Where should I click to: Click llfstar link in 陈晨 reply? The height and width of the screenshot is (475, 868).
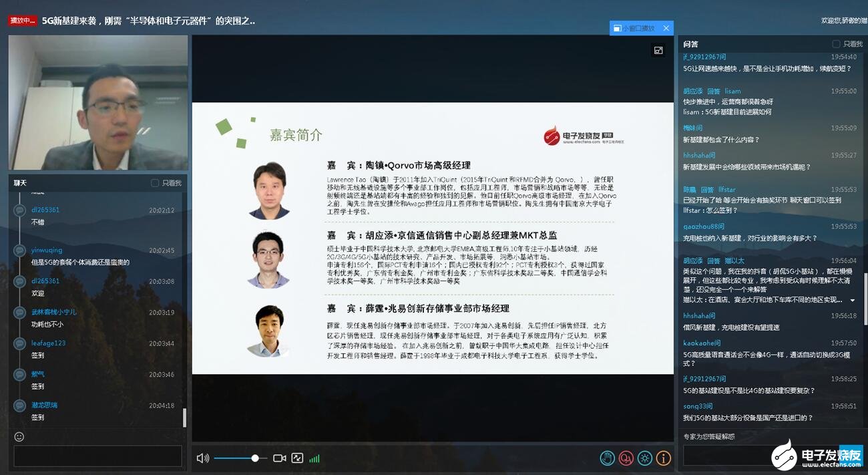tap(727, 190)
